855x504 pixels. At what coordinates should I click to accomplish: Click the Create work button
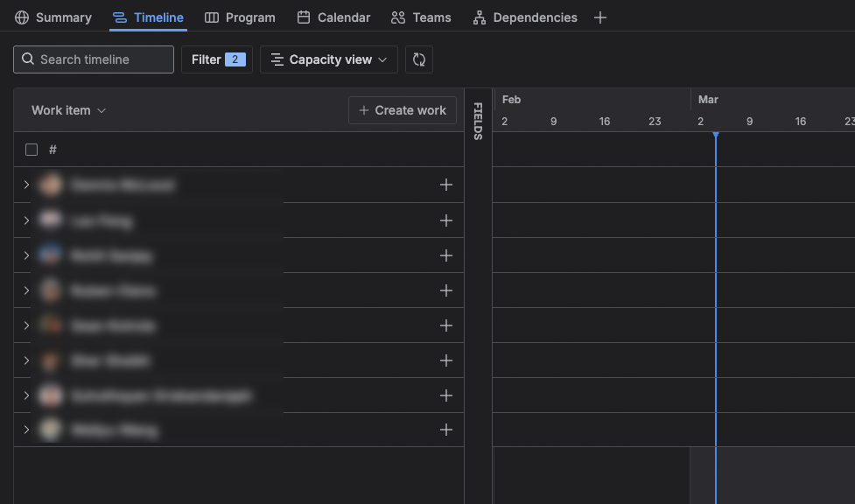coord(403,110)
